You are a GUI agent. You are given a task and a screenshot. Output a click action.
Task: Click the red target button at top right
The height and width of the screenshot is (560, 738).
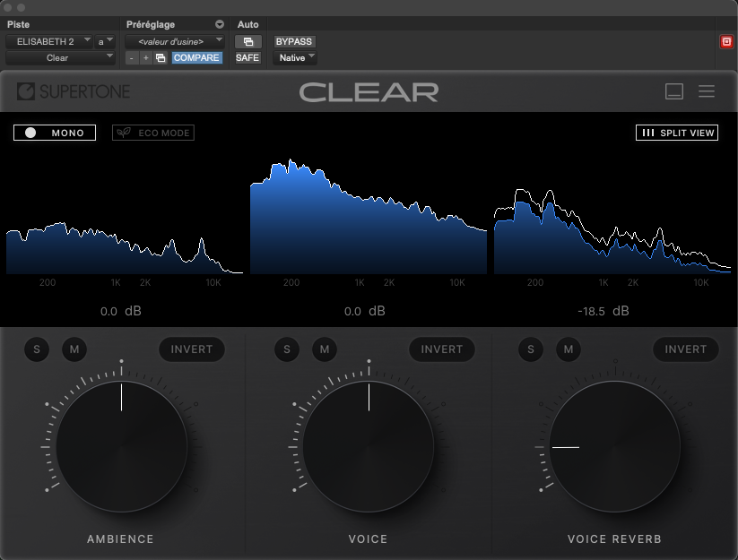coord(726,42)
